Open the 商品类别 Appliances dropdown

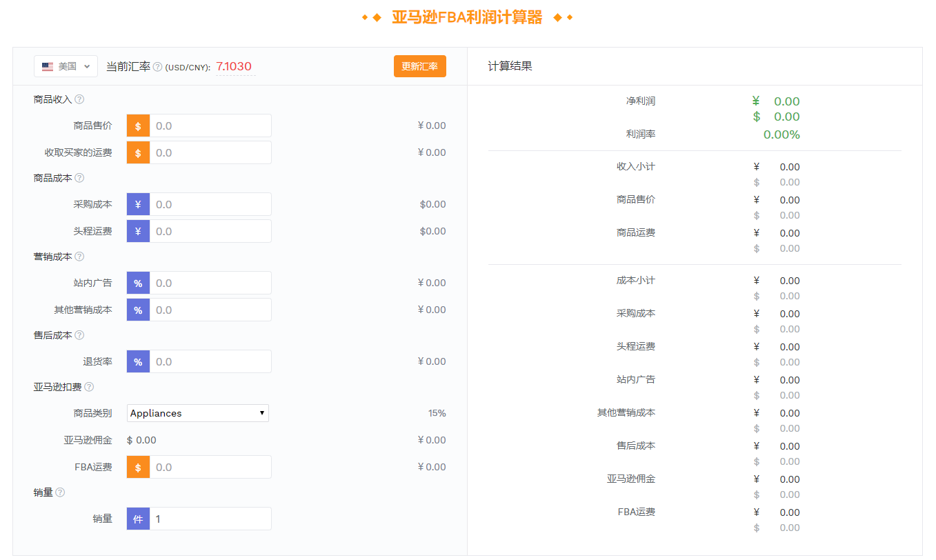[198, 413]
